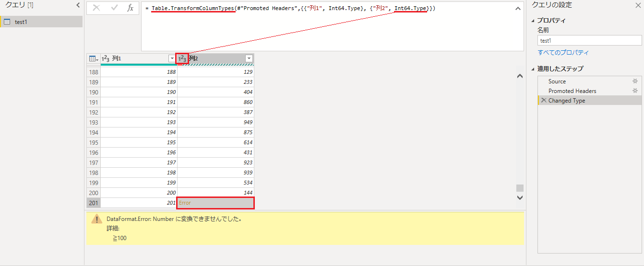This screenshot has height=266, width=644.
Task: Click the cell showing 534 in 列2
Action: 215,183
